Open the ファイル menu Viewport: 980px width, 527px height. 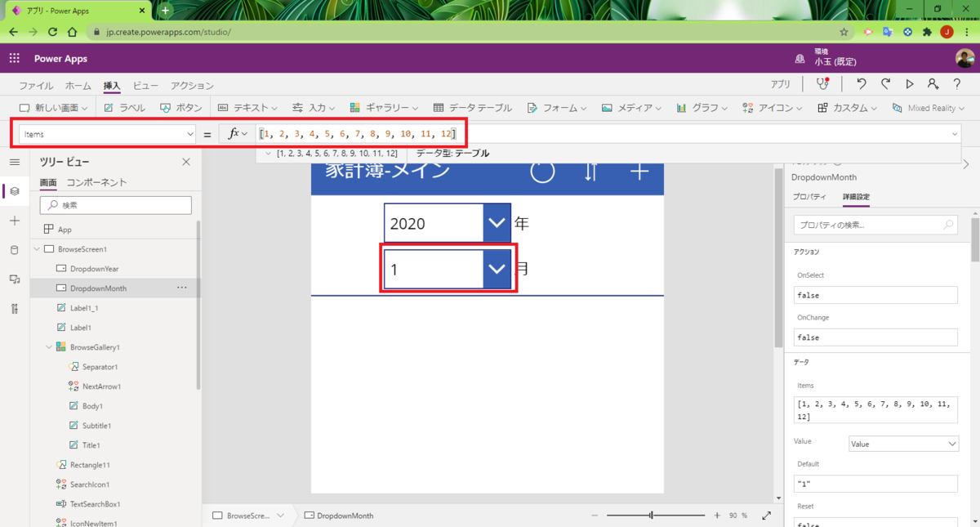[x=36, y=86]
